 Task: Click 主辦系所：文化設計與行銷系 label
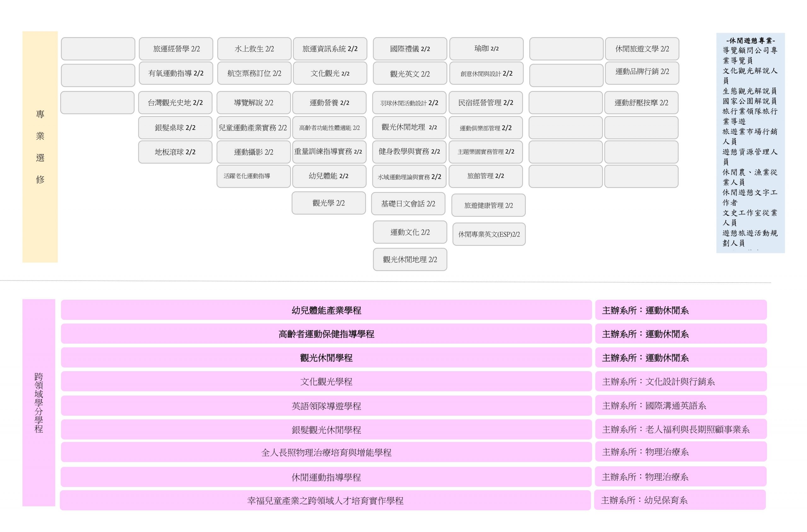681,381
